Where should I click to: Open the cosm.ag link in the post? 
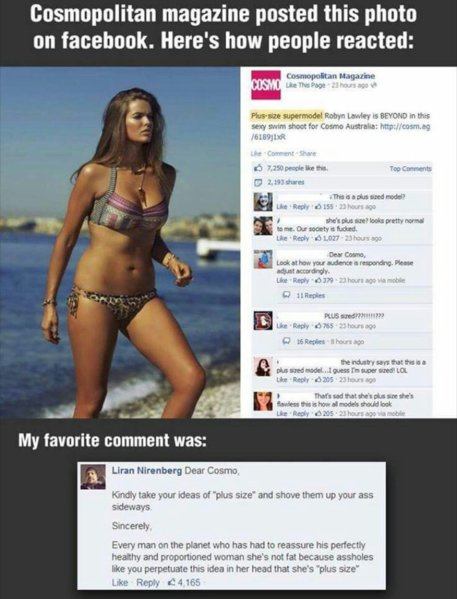tap(405, 127)
